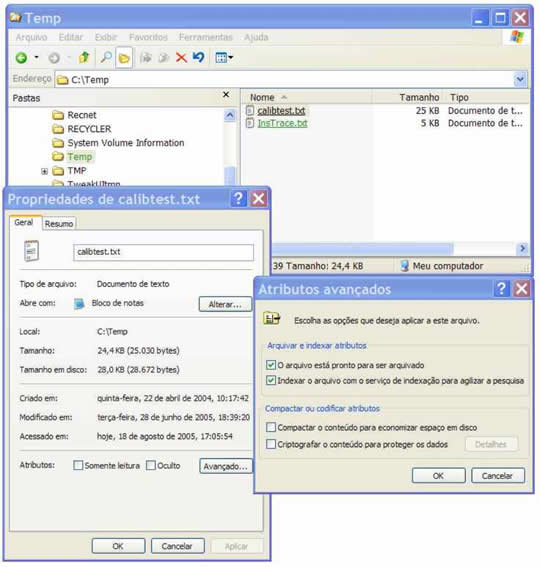Click the green Back arrow toolbar icon
Screen dimensions: 540x567
point(22,57)
